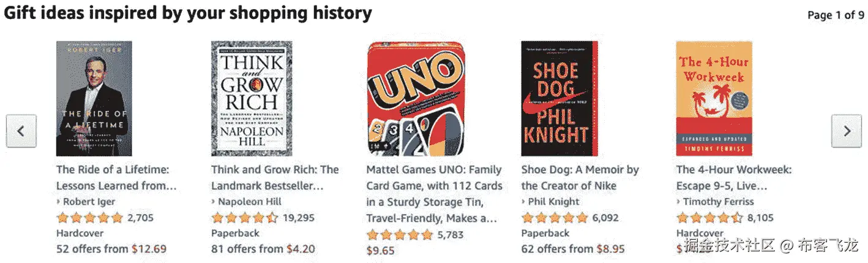Open the Think and Grow Rich cover

pyautogui.click(x=251, y=99)
